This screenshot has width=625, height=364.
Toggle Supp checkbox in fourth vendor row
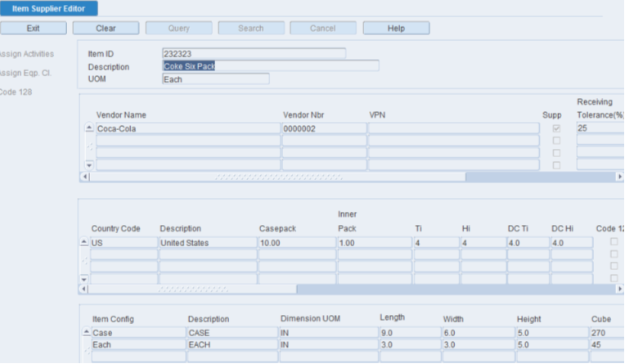556,165
